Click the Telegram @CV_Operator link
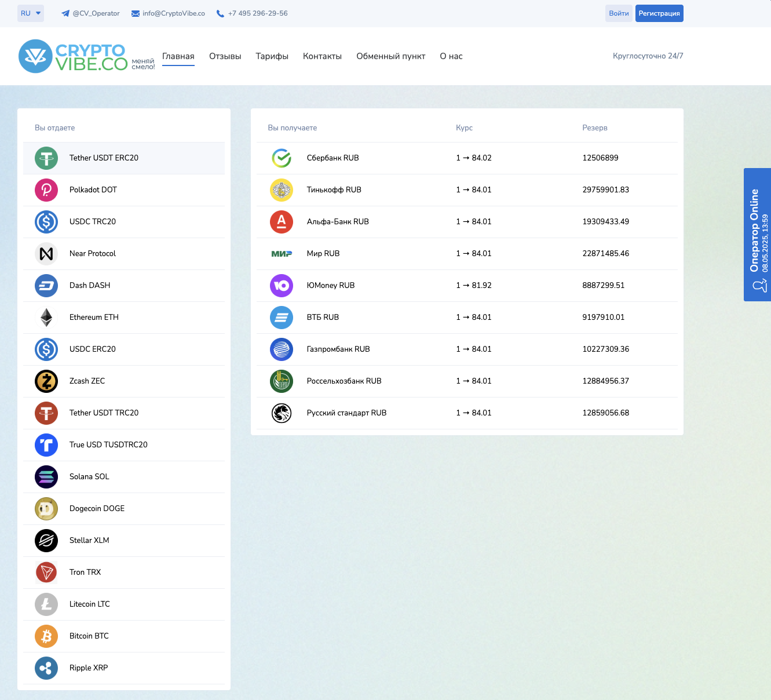 pos(90,13)
